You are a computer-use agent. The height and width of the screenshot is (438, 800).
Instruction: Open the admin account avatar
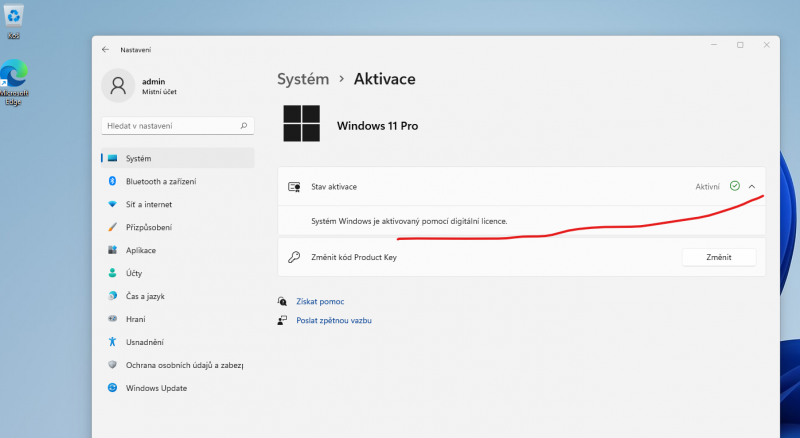pos(118,86)
